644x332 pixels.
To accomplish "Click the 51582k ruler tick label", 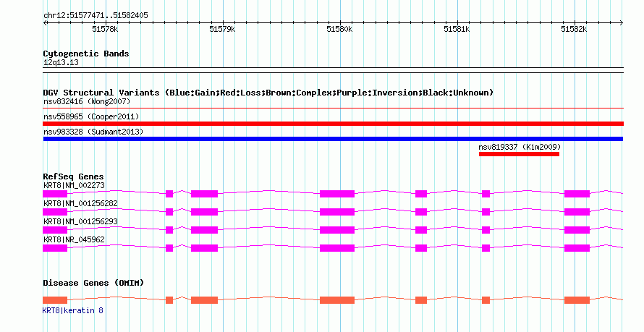I will pos(574,30).
